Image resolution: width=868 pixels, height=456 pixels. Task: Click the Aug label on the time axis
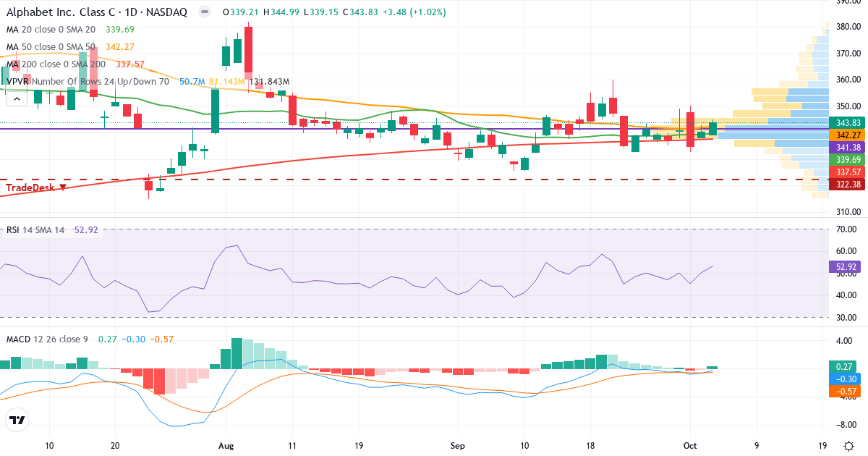(x=226, y=446)
